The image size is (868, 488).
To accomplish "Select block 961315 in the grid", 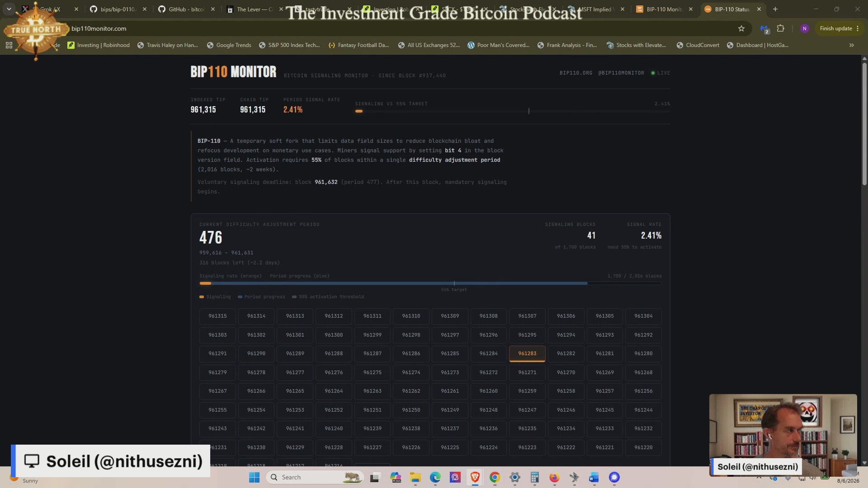I will 217,316.
